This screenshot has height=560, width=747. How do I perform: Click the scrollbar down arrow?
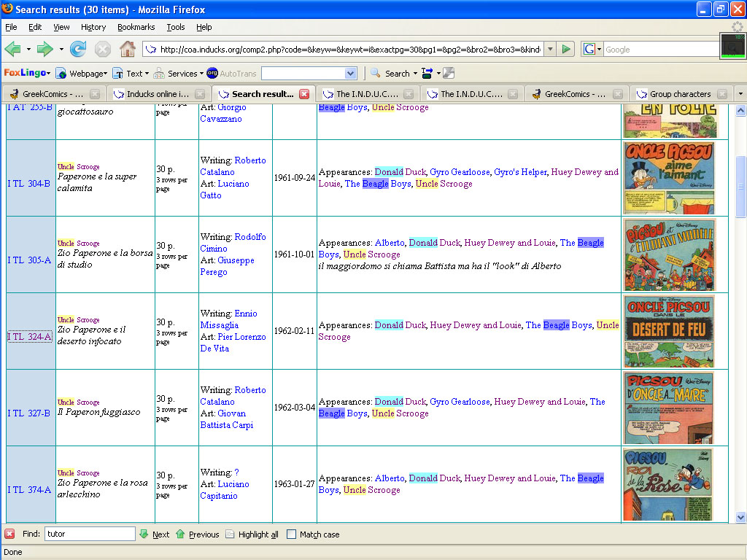click(x=740, y=517)
